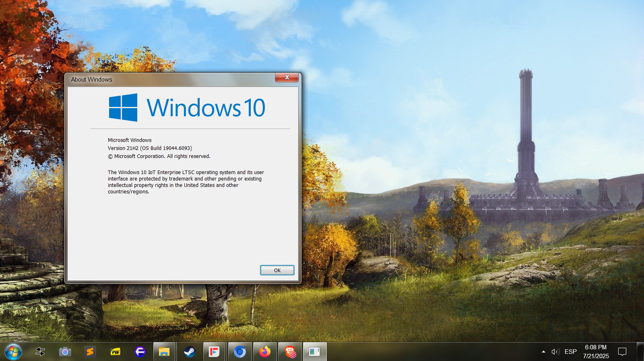Open the volume speaker tray icon
Screen dimensions: 644x361
[x=555, y=352]
